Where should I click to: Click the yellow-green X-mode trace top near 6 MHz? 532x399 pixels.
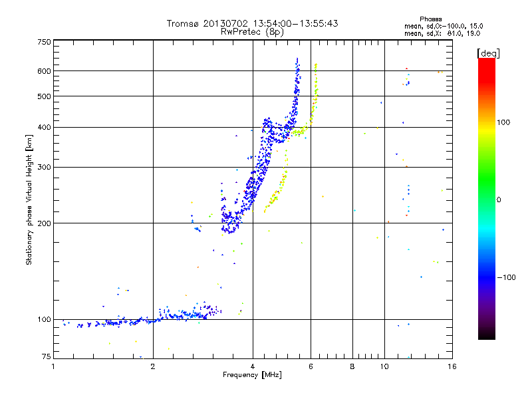316,66
